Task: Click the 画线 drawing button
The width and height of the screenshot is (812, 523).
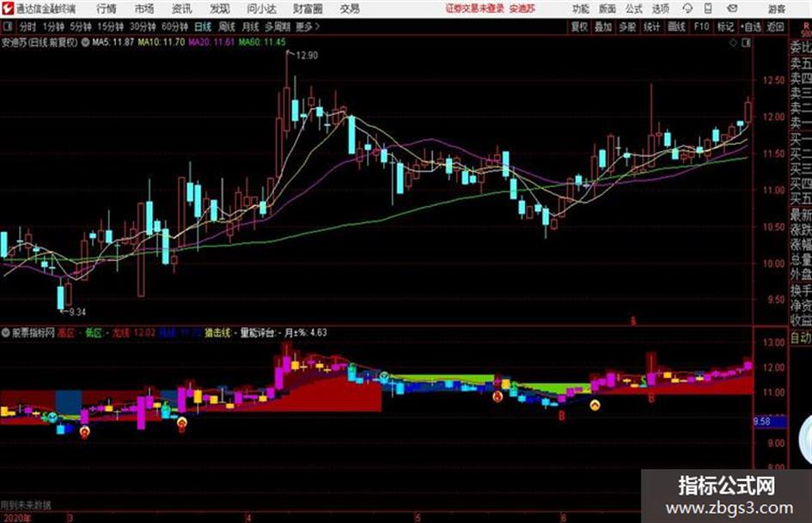Action: click(676, 27)
